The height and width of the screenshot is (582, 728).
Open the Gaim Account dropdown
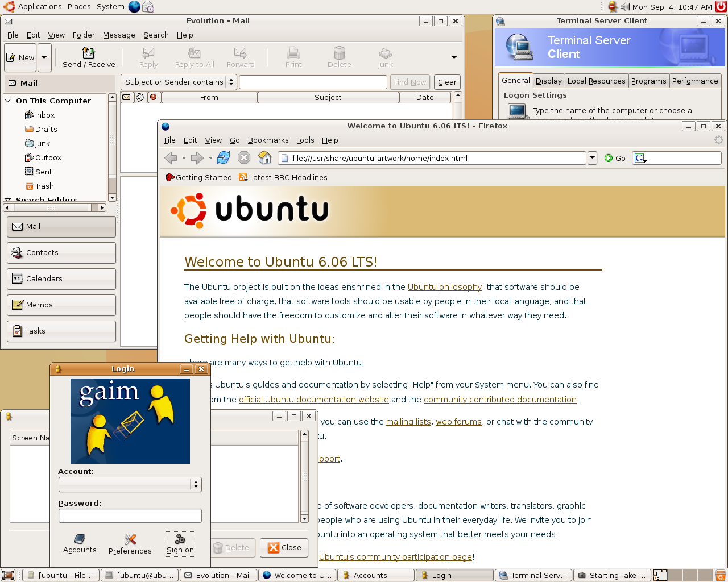130,484
